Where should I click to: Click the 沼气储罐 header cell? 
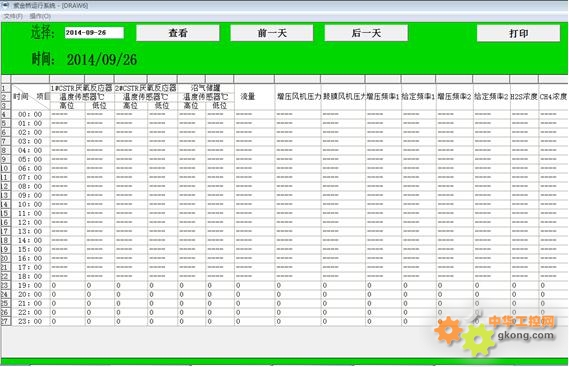[x=206, y=88]
